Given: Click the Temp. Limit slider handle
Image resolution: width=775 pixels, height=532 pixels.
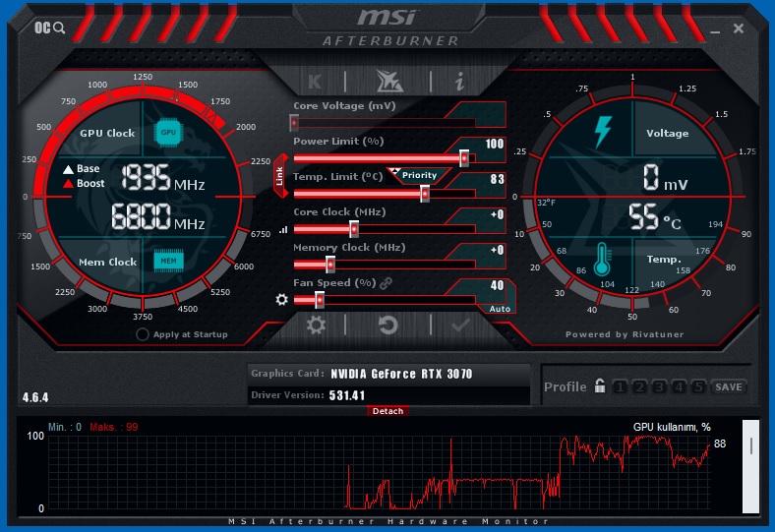Looking at the screenshot, I should (425, 194).
